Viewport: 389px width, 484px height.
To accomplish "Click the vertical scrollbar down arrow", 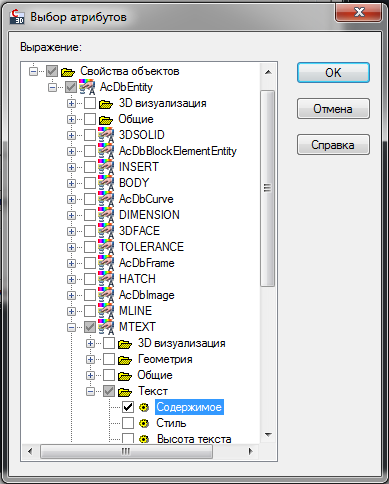I will coord(268,435).
